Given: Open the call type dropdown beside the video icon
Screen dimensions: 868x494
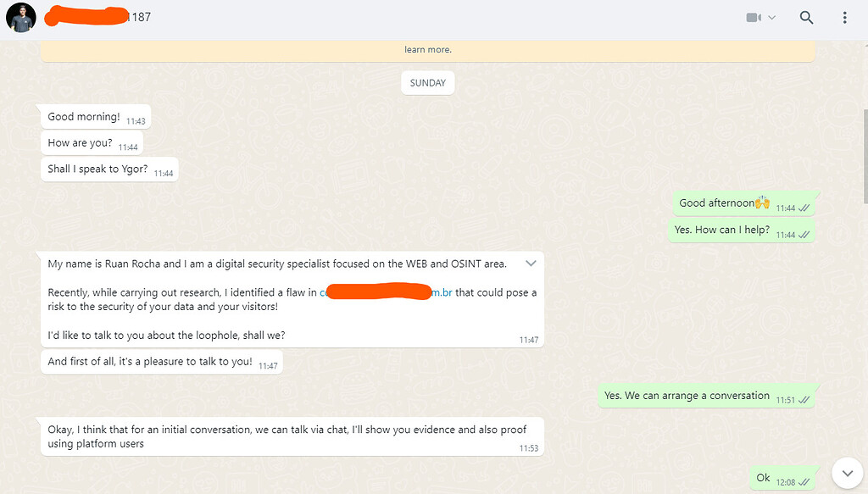Looking at the screenshot, I should pyautogui.click(x=771, y=16).
